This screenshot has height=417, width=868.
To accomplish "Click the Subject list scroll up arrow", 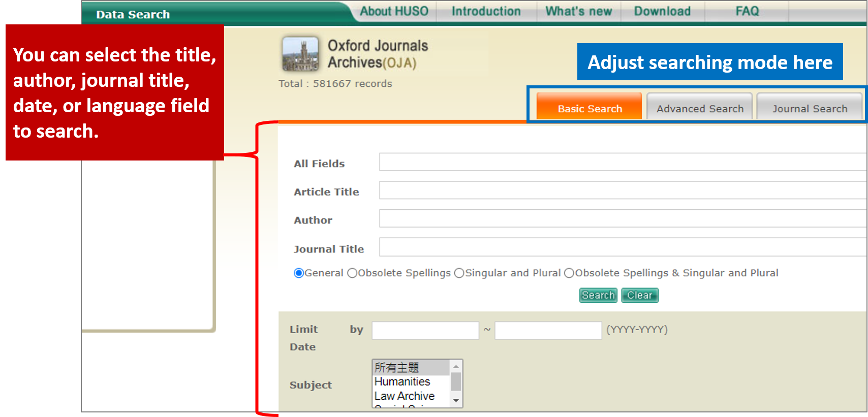I will point(456,366).
